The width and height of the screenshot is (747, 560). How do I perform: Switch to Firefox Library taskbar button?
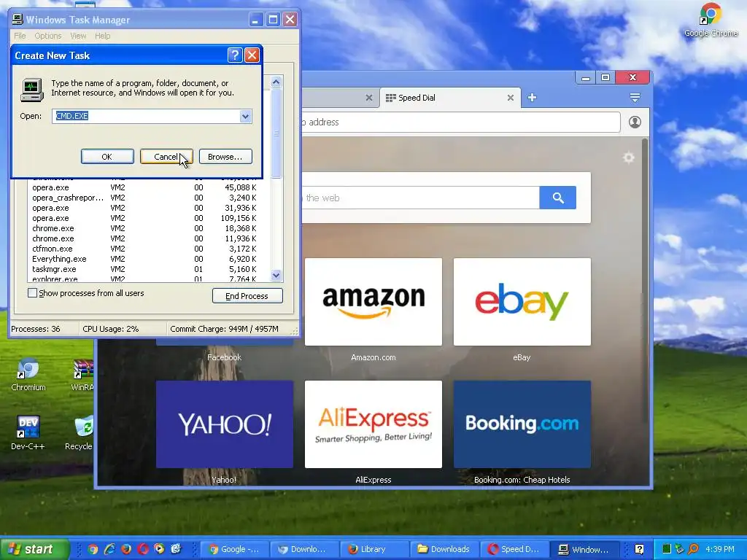point(374,549)
